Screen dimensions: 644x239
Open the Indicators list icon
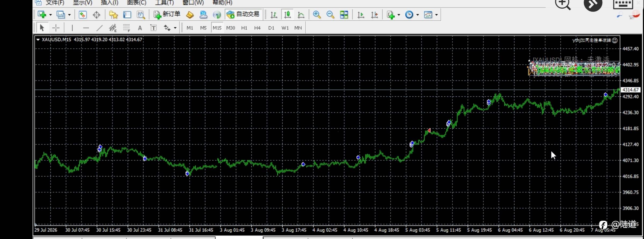tap(391, 15)
